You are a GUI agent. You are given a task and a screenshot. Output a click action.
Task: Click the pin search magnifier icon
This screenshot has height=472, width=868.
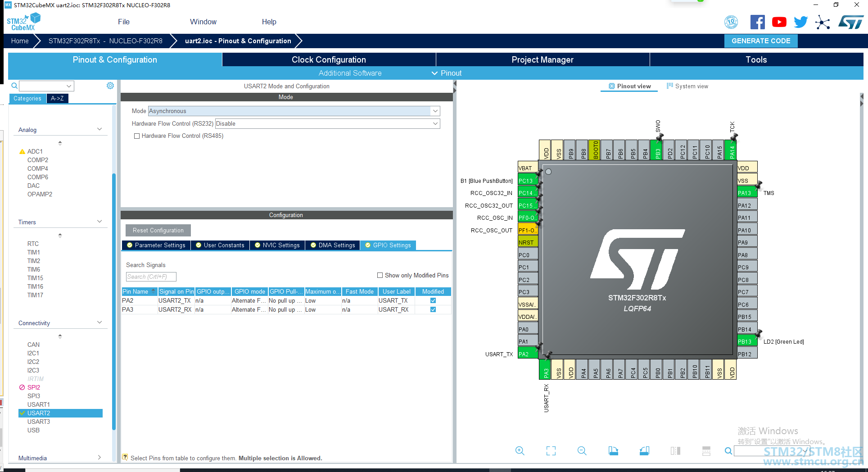(728, 451)
